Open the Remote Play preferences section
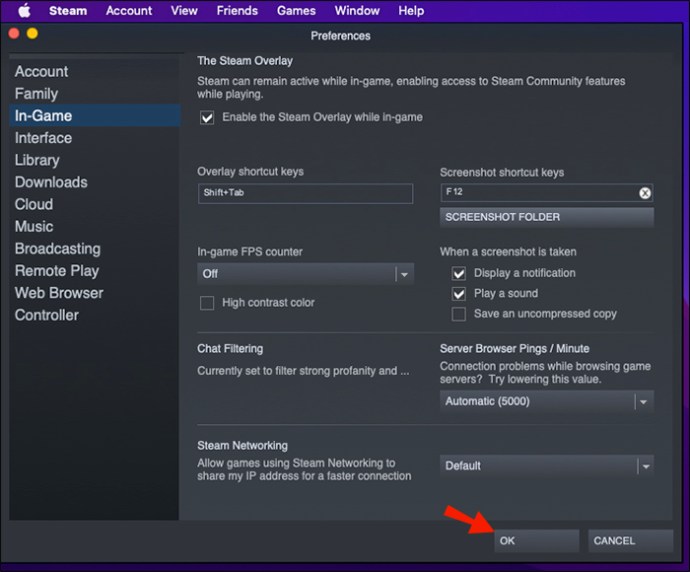Viewport: 690px width, 572px height. click(95, 271)
